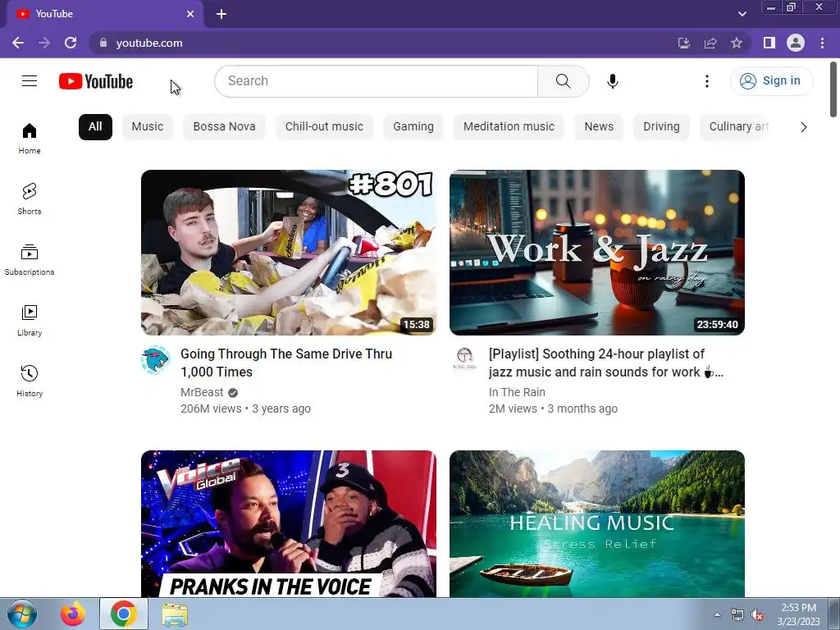Click Chrome taskbar icon
Viewport: 840px width, 630px height.
pos(124,614)
